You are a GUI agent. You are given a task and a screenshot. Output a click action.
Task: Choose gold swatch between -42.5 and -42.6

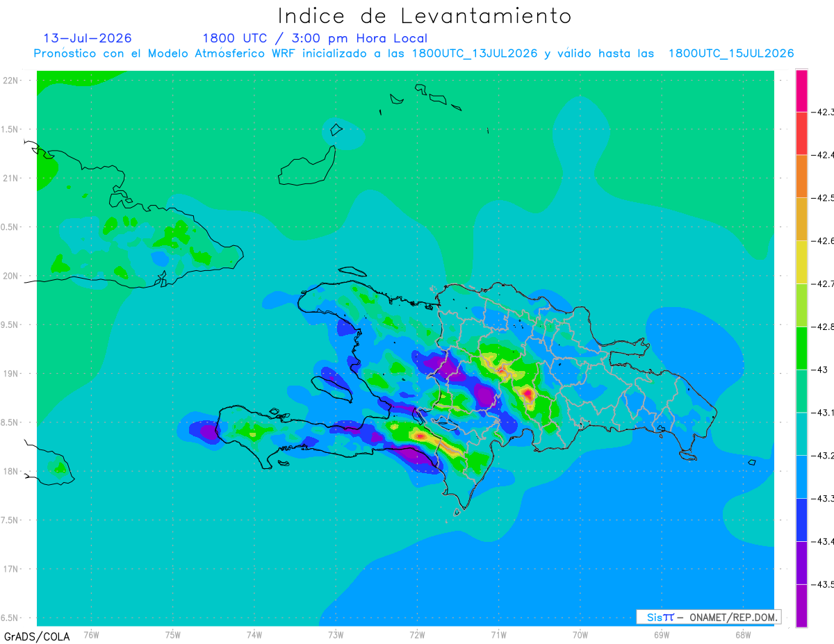coord(801,219)
